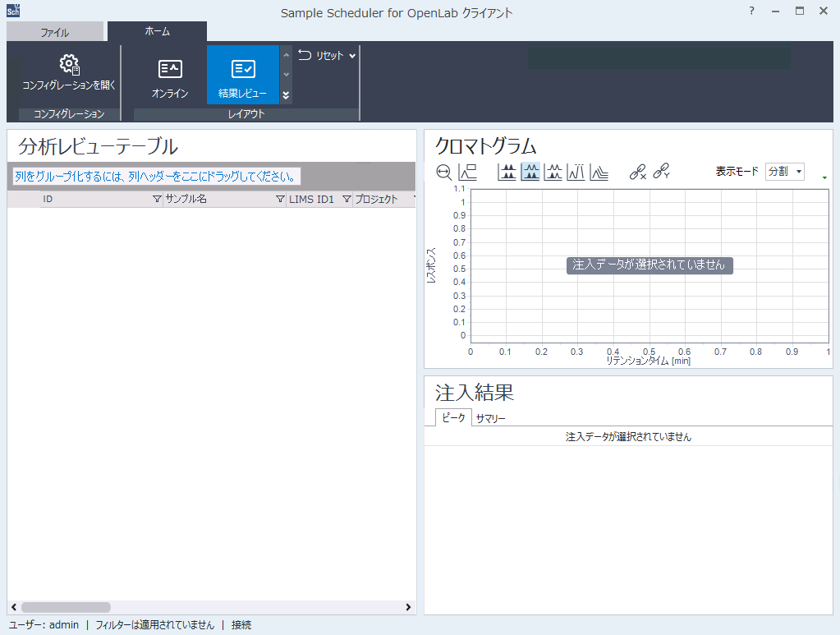Select the third peaks display mode icon
This screenshot has height=635, width=840.
553,172
